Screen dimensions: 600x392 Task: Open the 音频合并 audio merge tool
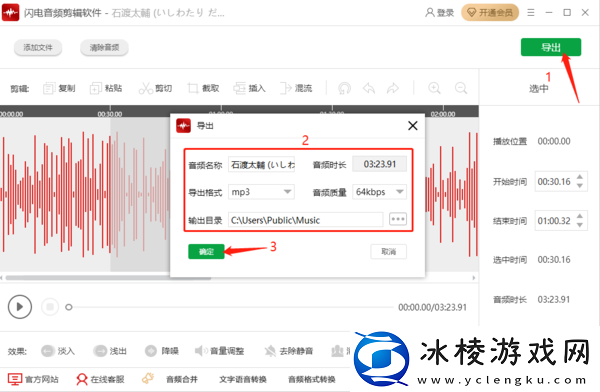pos(182,379)
